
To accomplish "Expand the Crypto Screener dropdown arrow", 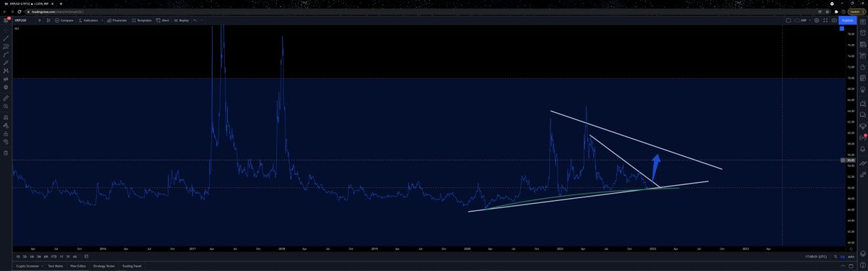I will (x=42, y=266).
